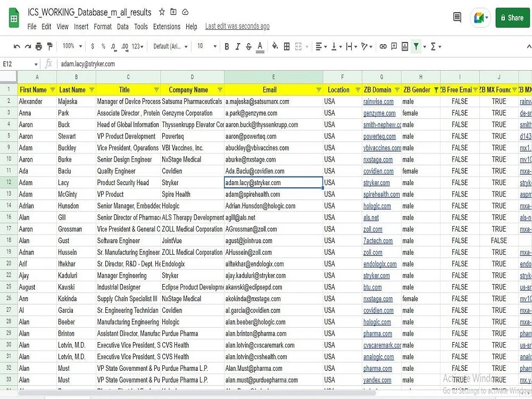
Task: Click the Print icon
Action: [x=39, y=46]
